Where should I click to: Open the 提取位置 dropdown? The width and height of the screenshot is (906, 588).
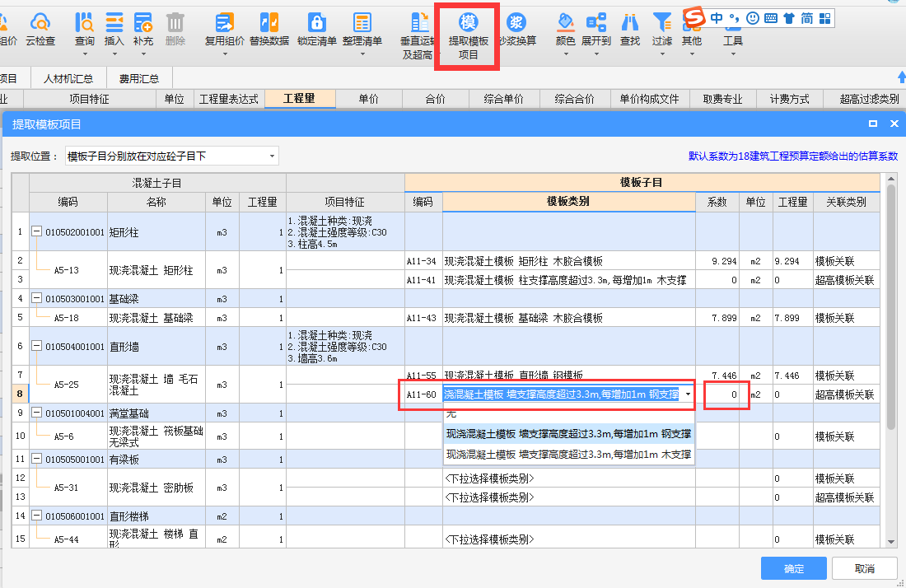click(x=172, y=156)
